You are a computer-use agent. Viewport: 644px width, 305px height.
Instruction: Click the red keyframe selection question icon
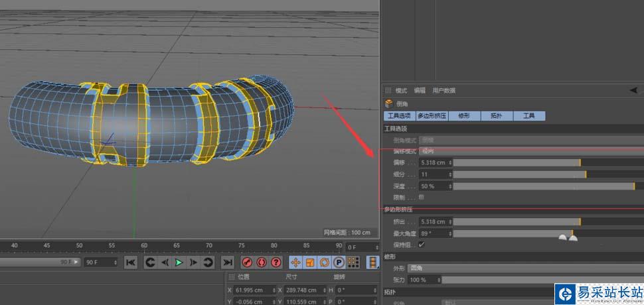(x=276, y=262)
